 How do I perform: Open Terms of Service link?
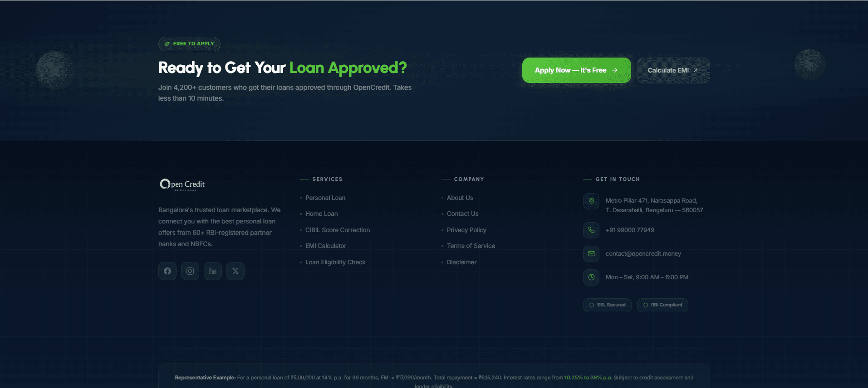[471, 246]
